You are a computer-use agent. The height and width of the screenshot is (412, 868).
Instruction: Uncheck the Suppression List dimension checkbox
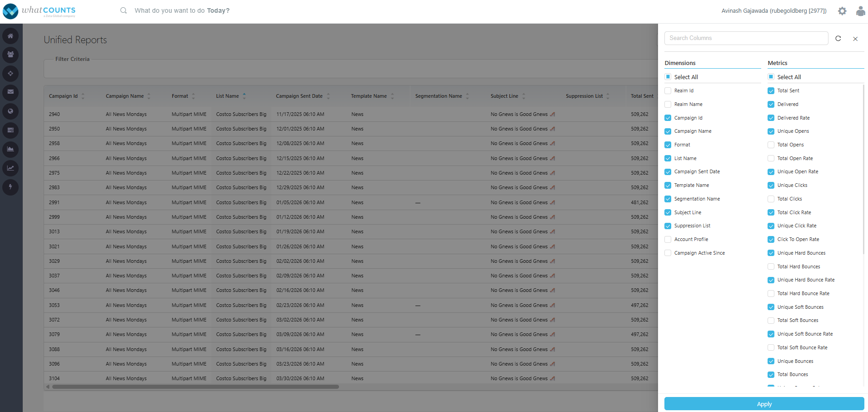[x=668, y=226]
